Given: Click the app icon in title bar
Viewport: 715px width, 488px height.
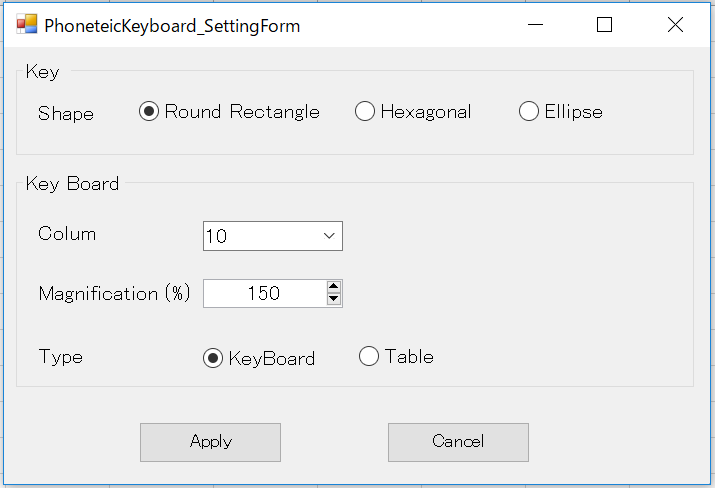Looking at the screenshot, I should point(26,24).
